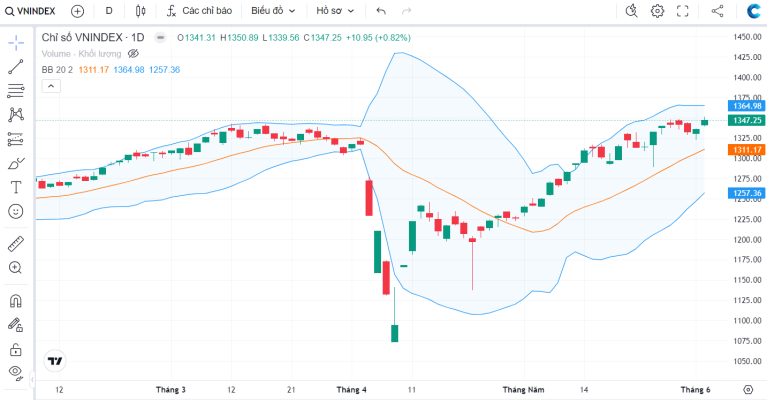This screenshot has width=767, height=400.
Task: Expand the Hồ sơ dropdown
Action: 335,11
